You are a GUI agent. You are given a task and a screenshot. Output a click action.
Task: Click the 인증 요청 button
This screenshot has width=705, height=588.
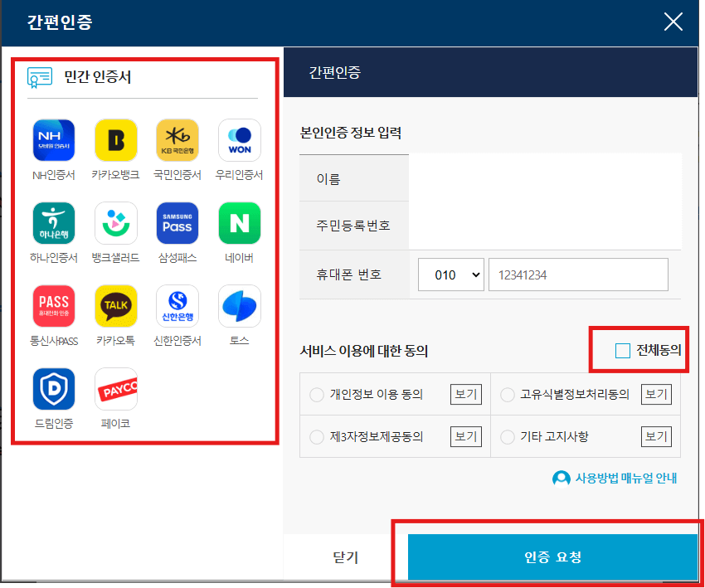552,557
